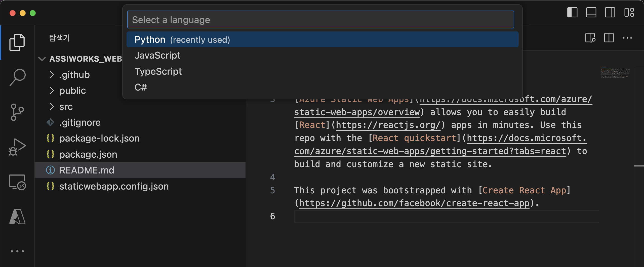The image size is (644, 267).
Task: Collapse the ASSIWORKS_WEB root folder
Action: (42, 59)
